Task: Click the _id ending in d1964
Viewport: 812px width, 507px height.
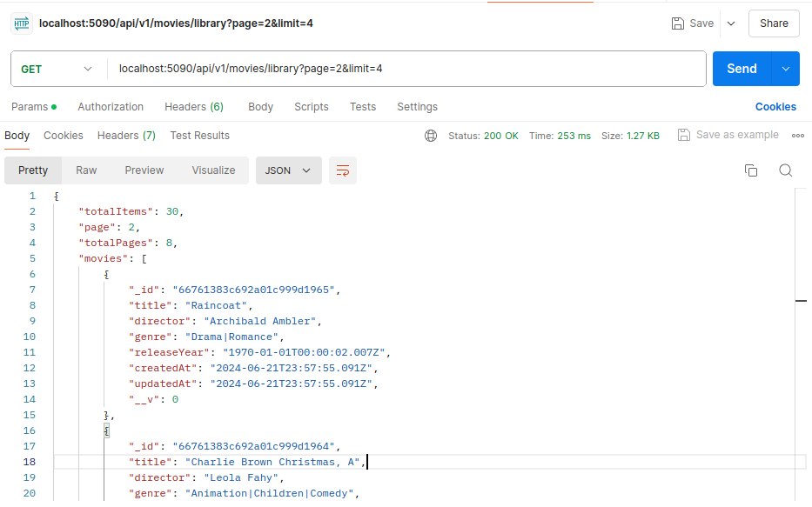Action: (x=254, y=446)
